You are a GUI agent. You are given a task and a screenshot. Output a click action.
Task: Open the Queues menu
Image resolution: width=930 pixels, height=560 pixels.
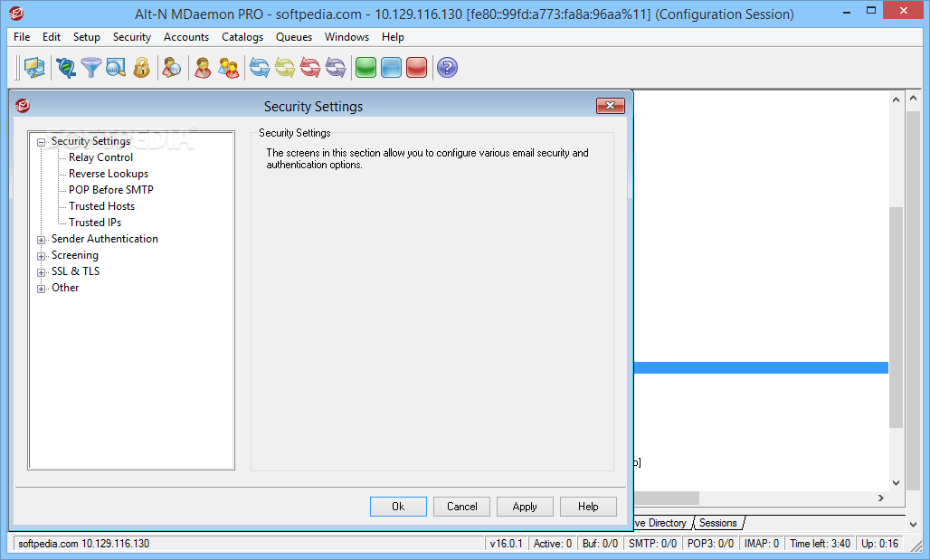pos(294,37)
